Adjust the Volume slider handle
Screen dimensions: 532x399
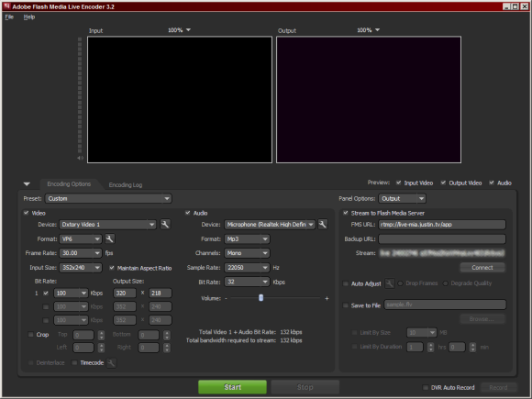[260, 298]
